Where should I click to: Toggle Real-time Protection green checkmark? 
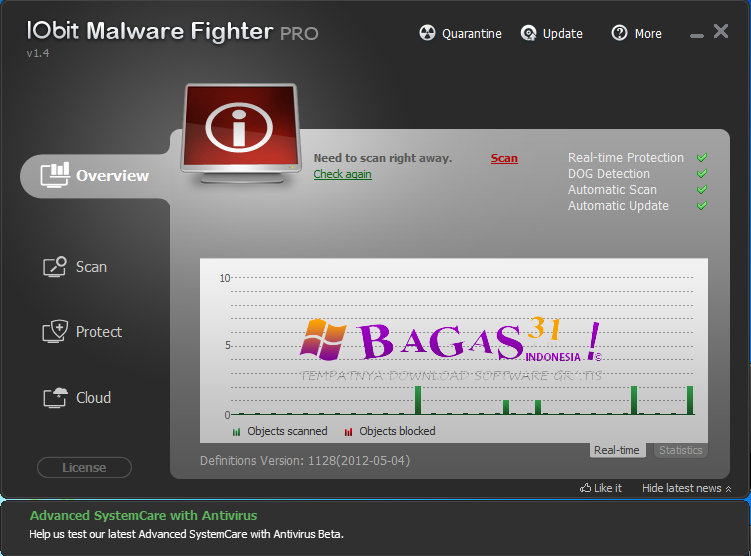pyautogui.click(x=702, y=157)
